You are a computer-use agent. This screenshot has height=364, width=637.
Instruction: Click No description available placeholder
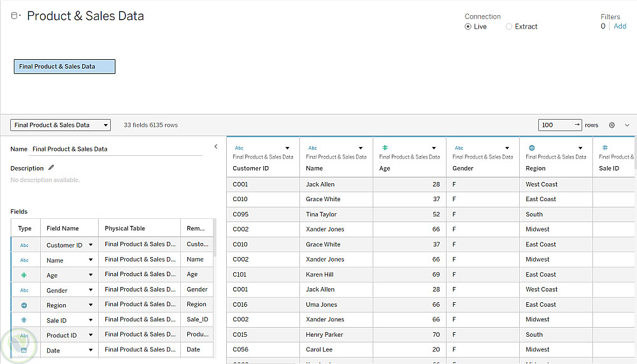pos(45,179)
